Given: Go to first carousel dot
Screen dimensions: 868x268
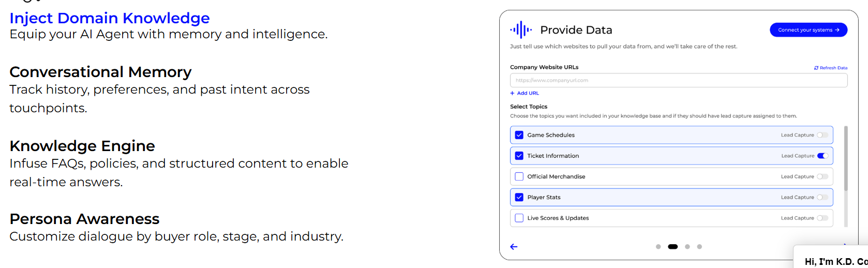Looking at the screenshot, I should point(658,247).
